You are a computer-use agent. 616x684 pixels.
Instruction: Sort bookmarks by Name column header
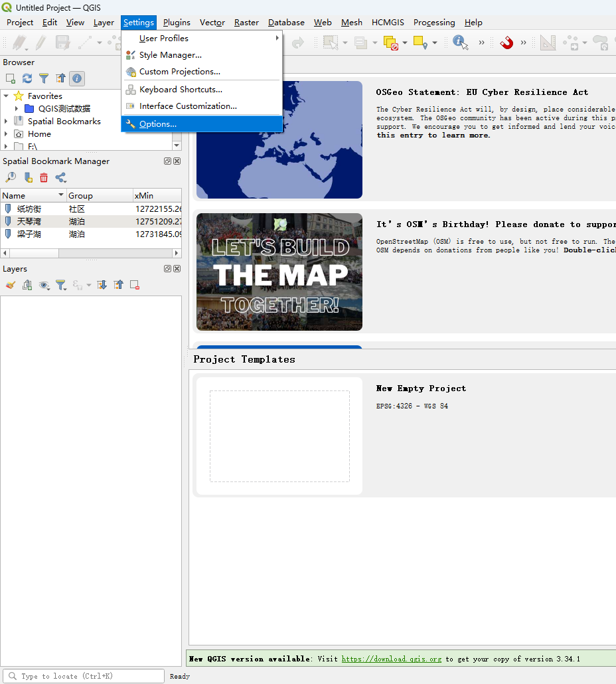pos(33,195)
